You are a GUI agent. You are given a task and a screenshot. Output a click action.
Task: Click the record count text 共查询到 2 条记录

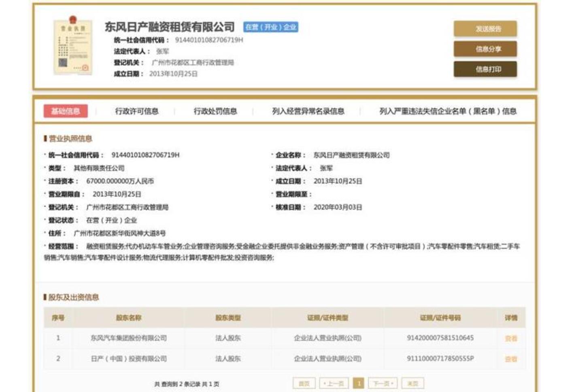coord(177,384)
